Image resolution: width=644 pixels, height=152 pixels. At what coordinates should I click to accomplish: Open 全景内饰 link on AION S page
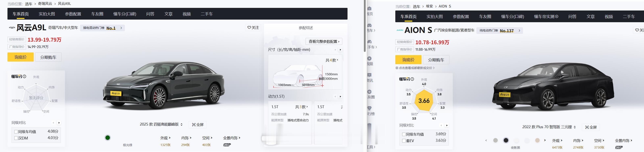pyautogui.click(x=623, y=141)
